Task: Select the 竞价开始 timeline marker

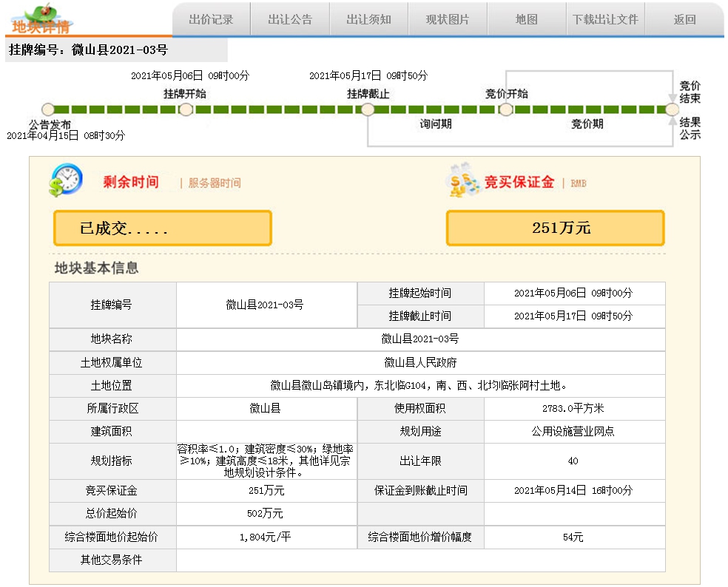Action: click(505, 109)
